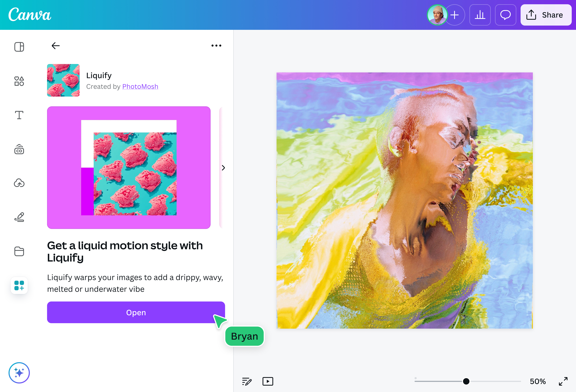
Task: Launch the Magic assistant sparkle button
Action: [x=19, y=373]
